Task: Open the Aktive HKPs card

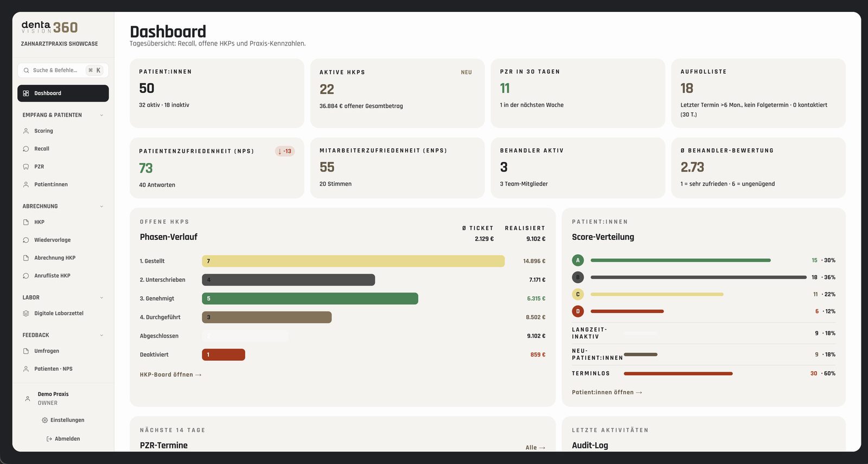Action: 397,93
